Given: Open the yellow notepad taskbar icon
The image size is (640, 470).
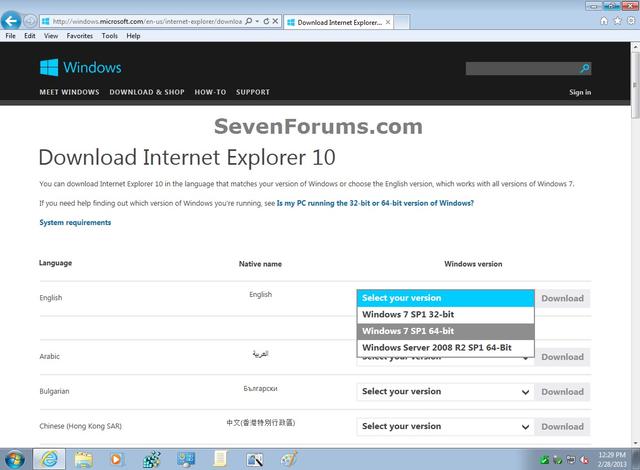Looking at the screenshot, I should point(220,459).
